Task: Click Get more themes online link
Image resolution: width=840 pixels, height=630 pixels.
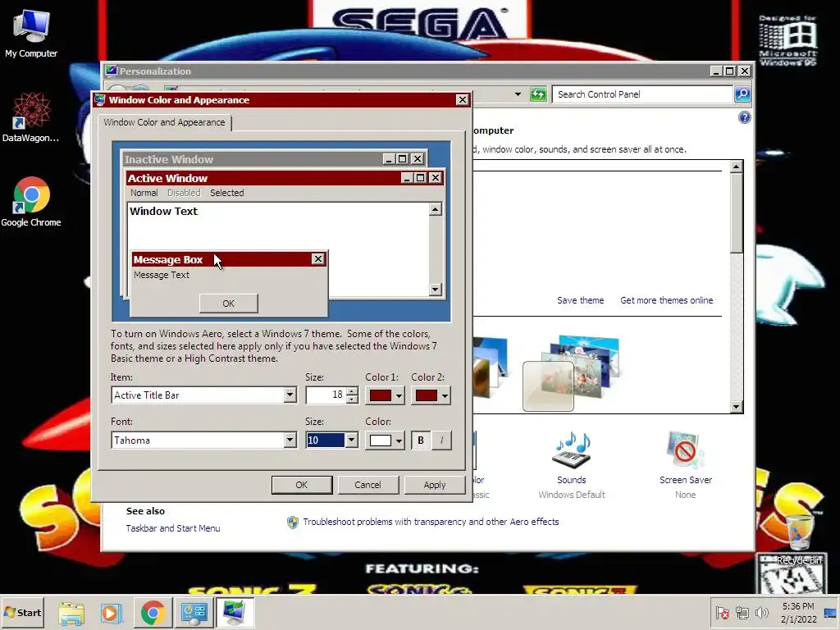Action: (666, 300)
